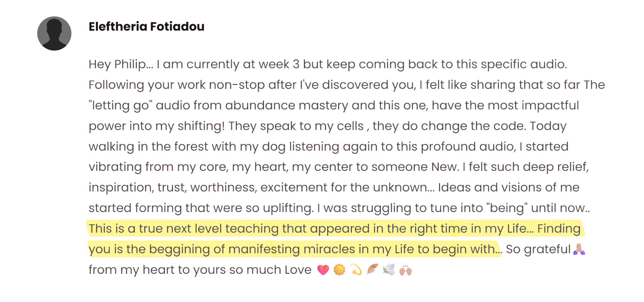The height and width of the screenshot is (302, 644).
Task: Click the dizzy shooting star emoji
Action: (x=356, y=269)
